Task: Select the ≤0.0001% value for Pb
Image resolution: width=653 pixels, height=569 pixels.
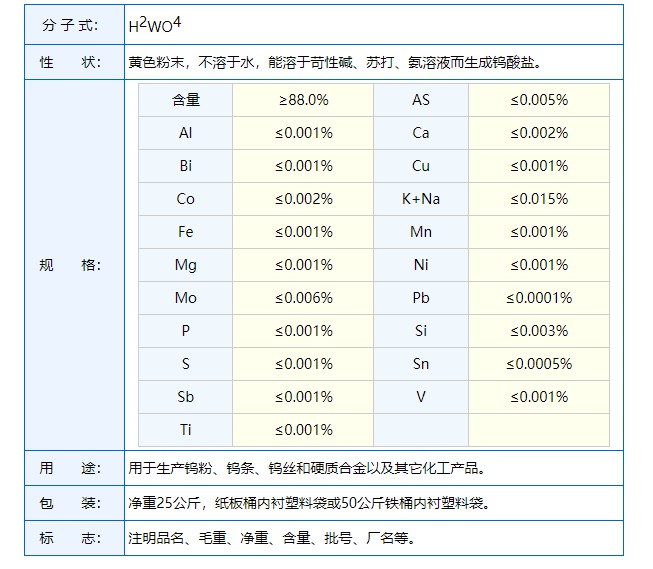Action: click(x=539, y=298)
